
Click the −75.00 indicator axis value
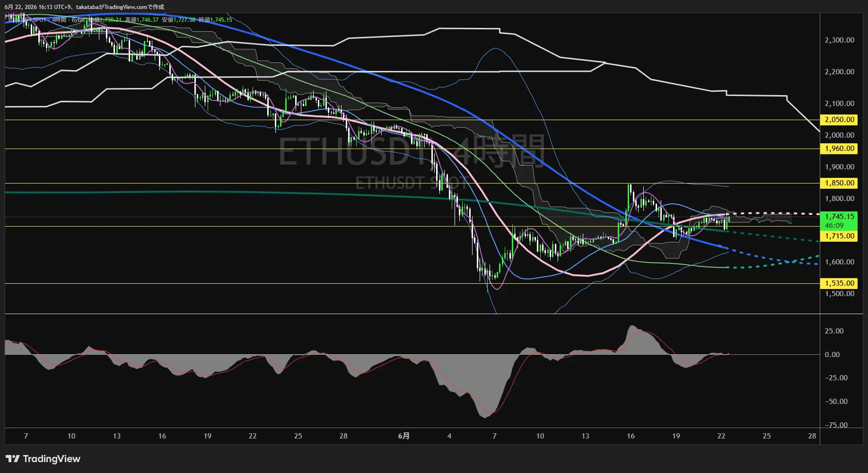point(836,425)
